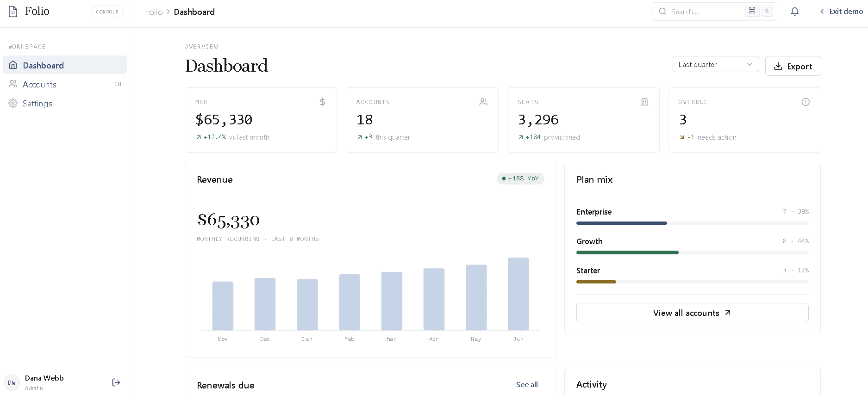
Task: Click See all in Renewals due
Action: pos(527,385)
